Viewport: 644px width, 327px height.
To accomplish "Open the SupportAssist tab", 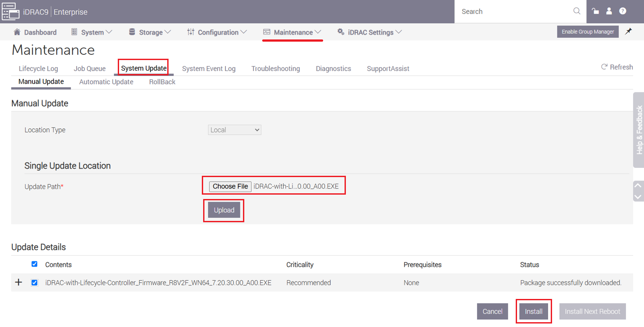I will click(x=388, y=69).
